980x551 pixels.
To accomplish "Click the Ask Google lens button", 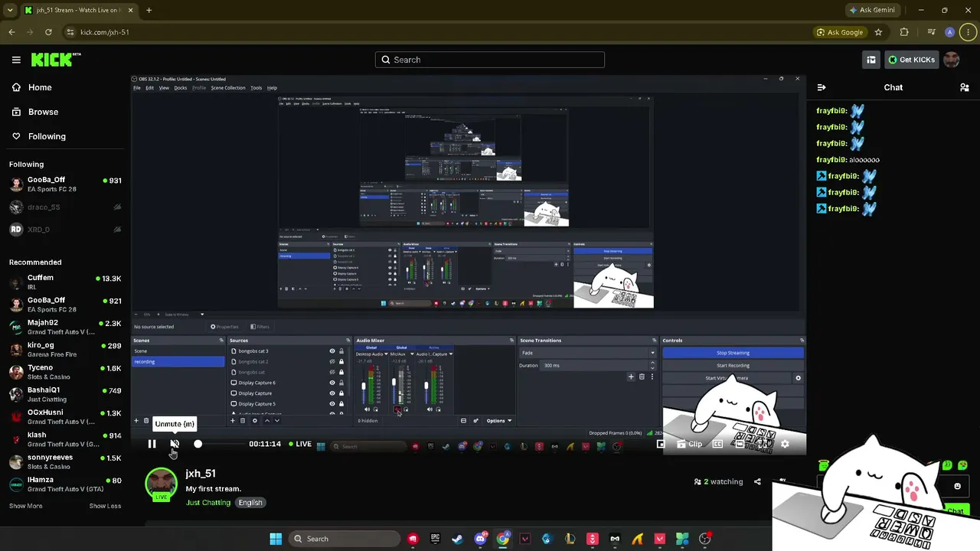I will coord(840,32).
